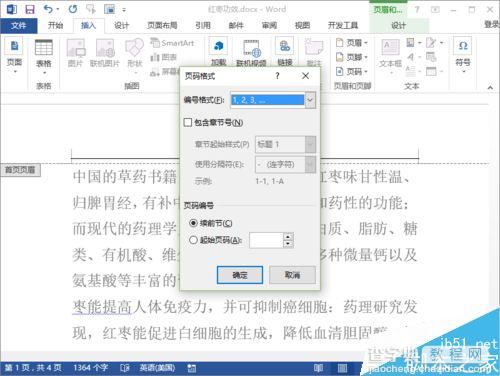Screen dimensions: 500x376
Task: Switch to the 视图 (View) tab
Action: (x=302, y=25)
